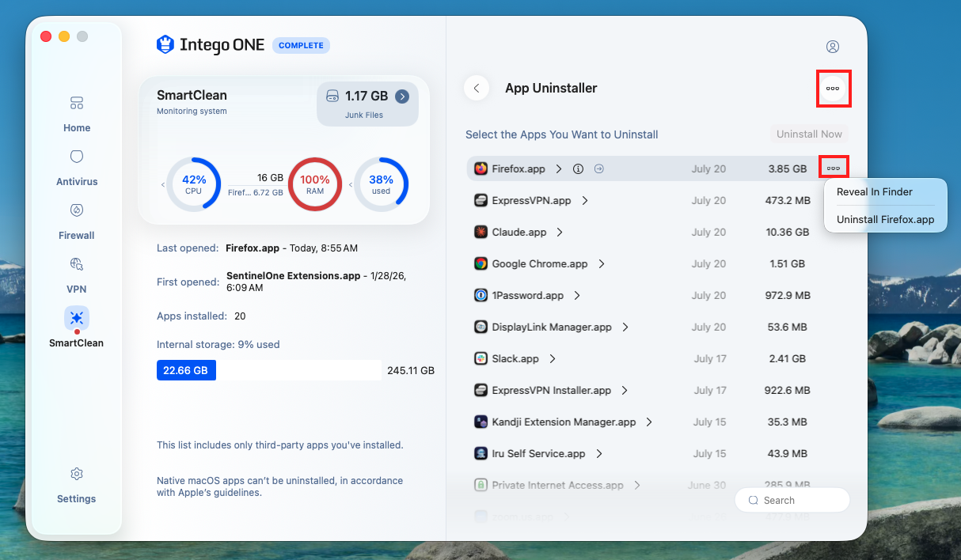Open the user account profile icon

tap(833, 47)
